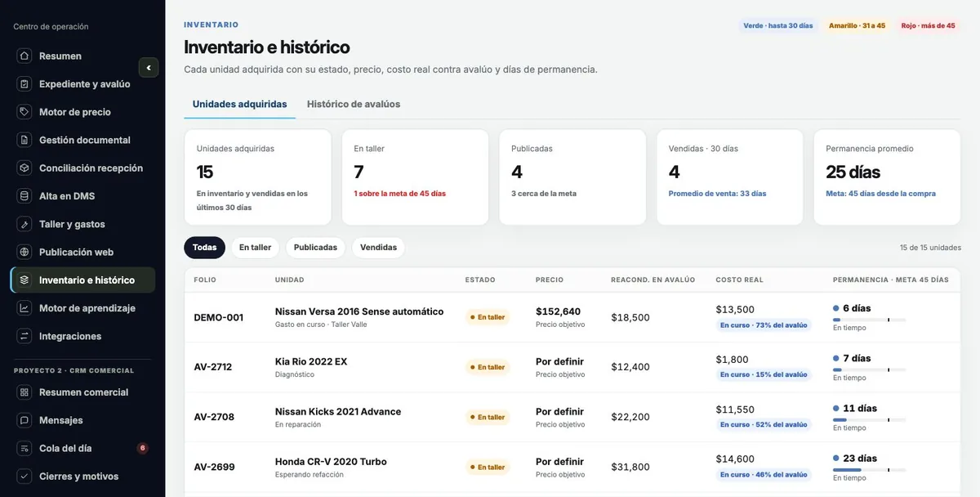
Task: Click 'Kia Rio 2022 EX' unit name
Action: (x=311, y=361)
